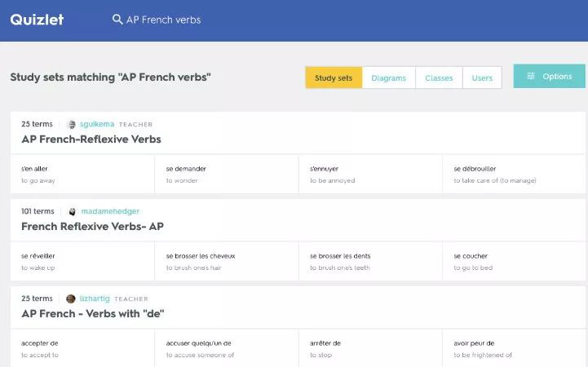Switch to the Diagrams tab

[388, 78]
